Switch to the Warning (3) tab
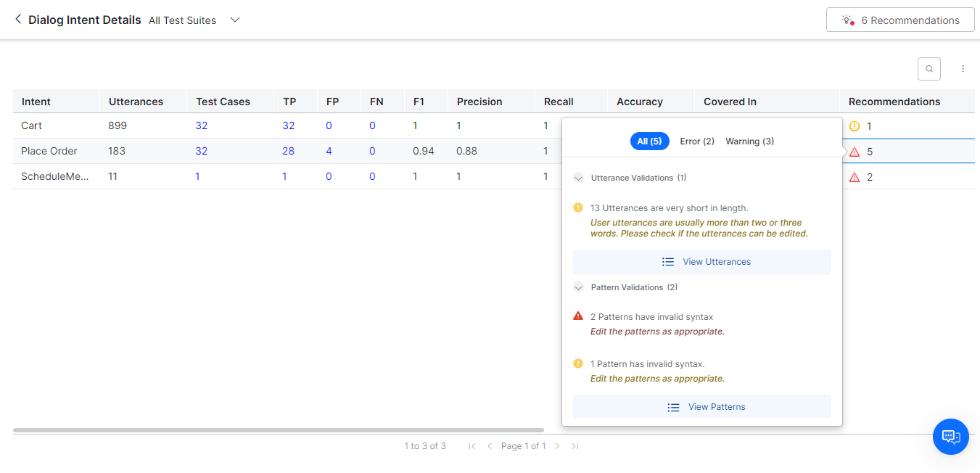 [749, 141]
